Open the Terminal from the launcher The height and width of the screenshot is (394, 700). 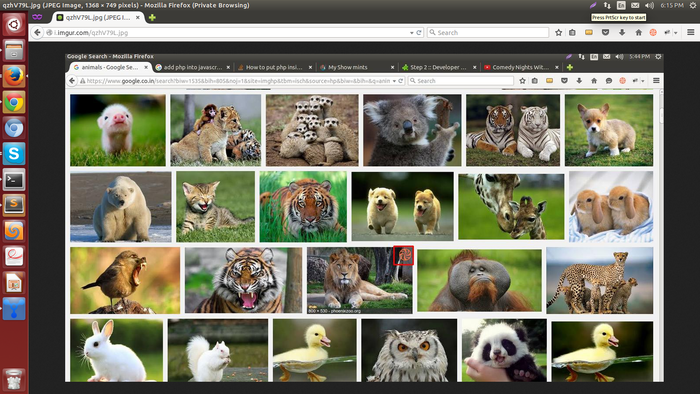(x=14, y=180)
